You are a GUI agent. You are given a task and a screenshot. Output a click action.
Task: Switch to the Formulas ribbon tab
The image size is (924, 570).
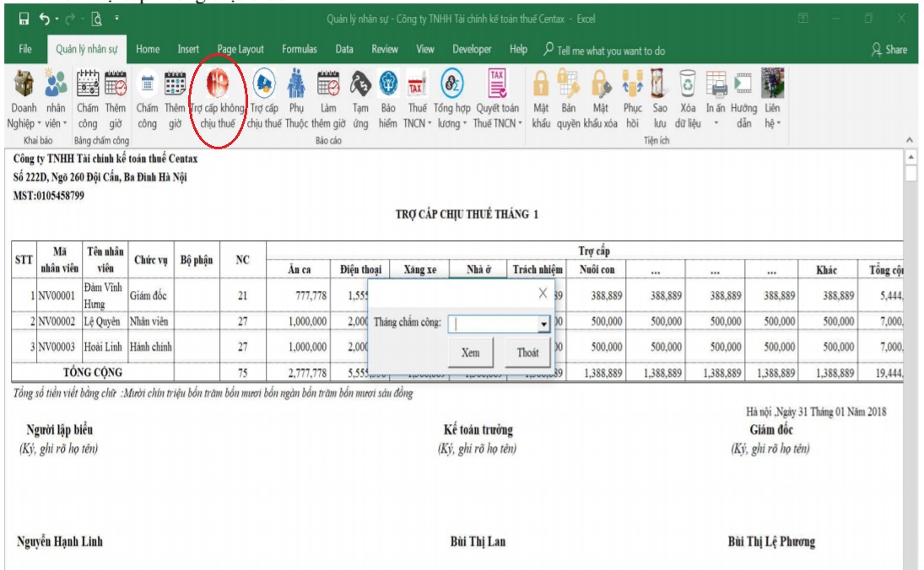coord(300,50)
